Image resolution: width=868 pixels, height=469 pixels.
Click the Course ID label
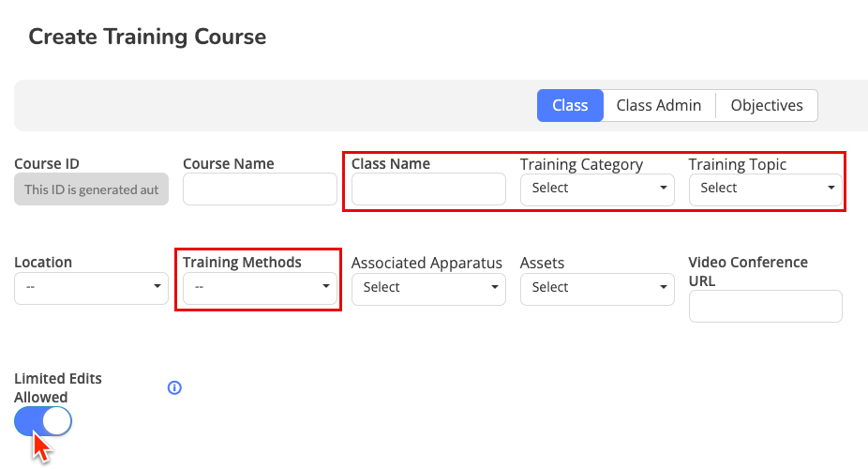pyautogui.click(x=47, y=164)
